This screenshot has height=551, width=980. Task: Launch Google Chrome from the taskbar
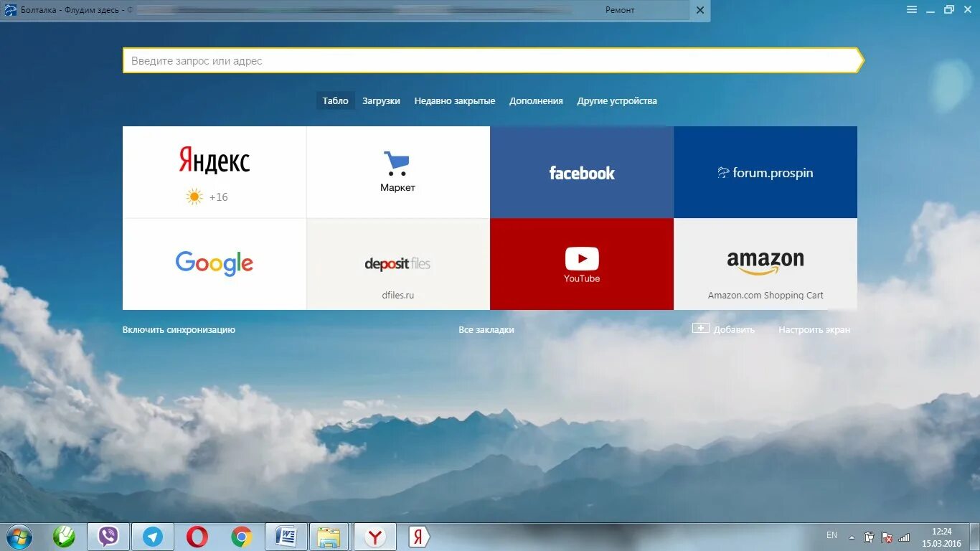click(242, 537)
